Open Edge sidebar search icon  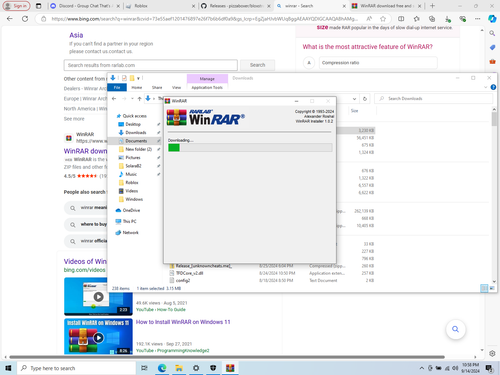point(492,33)
